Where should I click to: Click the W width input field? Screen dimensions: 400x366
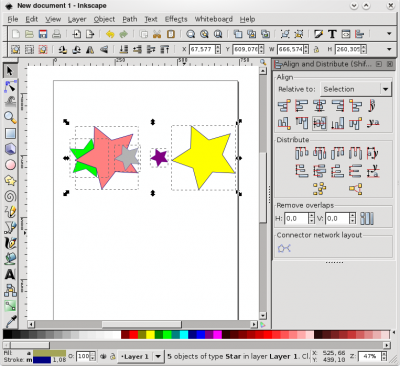290,49
